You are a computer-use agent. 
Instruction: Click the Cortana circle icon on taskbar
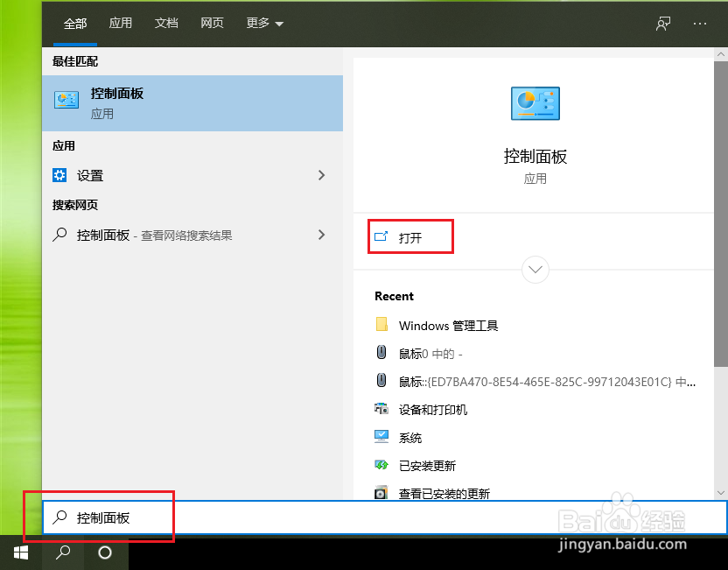click(x=105, y=552)
